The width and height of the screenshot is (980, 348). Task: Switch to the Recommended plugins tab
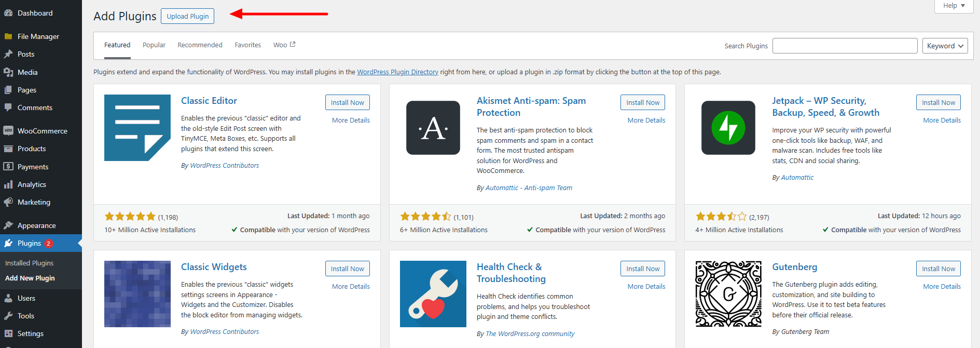200,45
